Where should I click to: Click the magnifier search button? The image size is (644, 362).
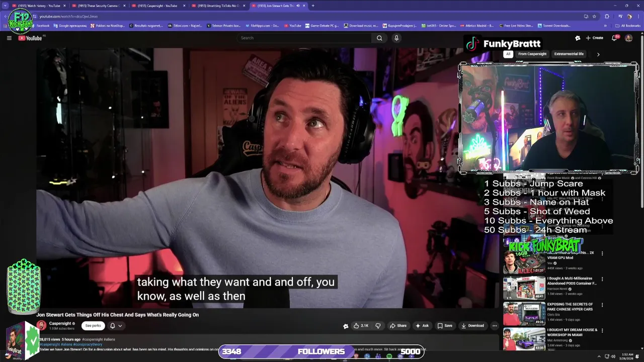pyautogui.click(x=379, y=38)
